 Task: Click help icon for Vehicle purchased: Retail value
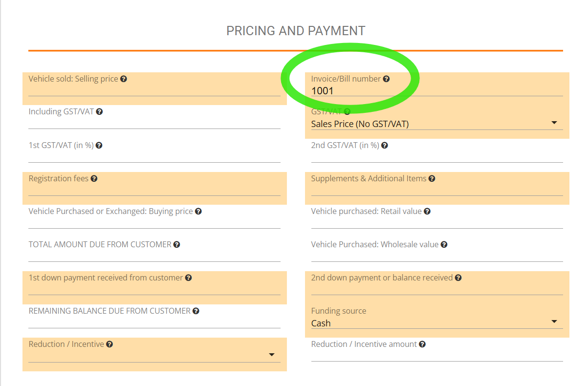[x=427, y=211]
